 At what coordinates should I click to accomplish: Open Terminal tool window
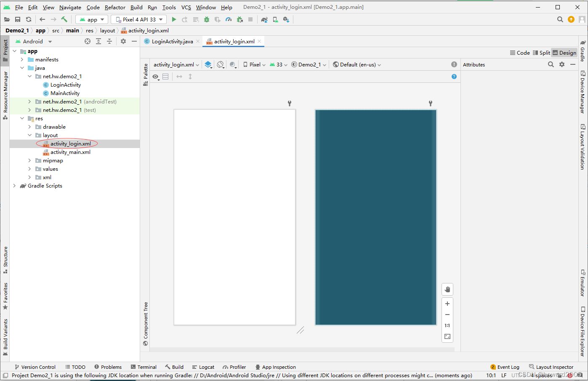[144, 367]
